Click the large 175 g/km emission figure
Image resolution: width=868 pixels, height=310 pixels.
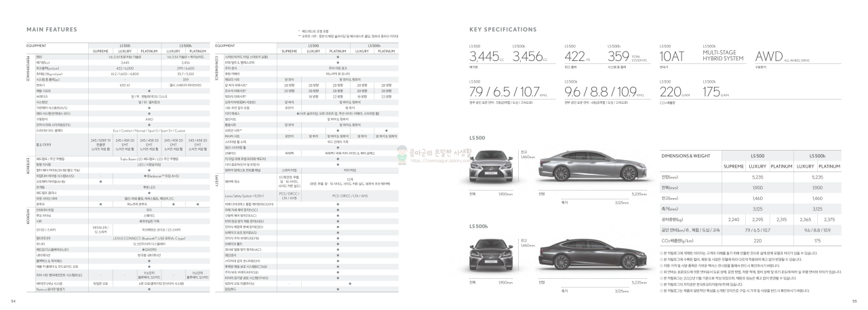pos(712,92)
